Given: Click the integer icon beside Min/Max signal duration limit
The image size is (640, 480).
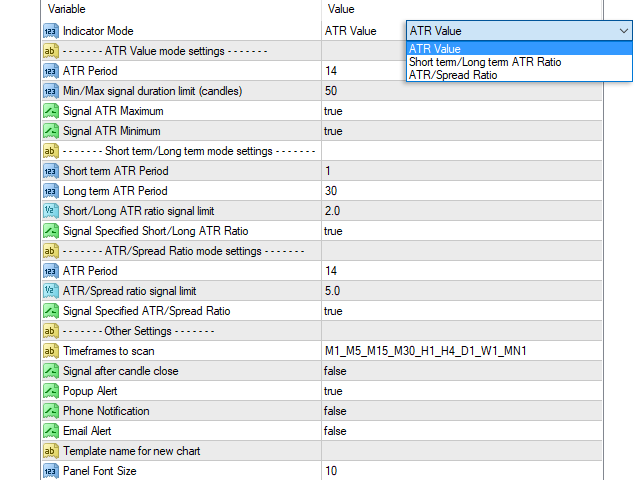Looking at the screenshot, I should pos(51,91).
